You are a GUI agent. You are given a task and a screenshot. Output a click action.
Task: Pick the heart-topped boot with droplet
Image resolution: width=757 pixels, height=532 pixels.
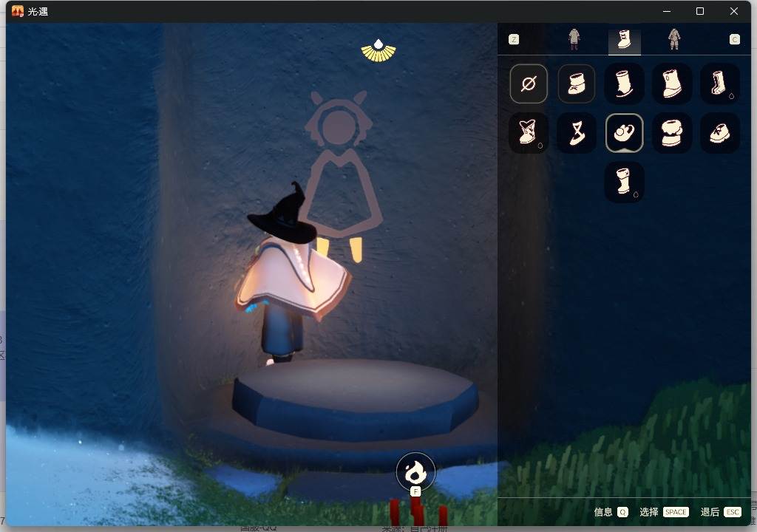click(529, 133)
